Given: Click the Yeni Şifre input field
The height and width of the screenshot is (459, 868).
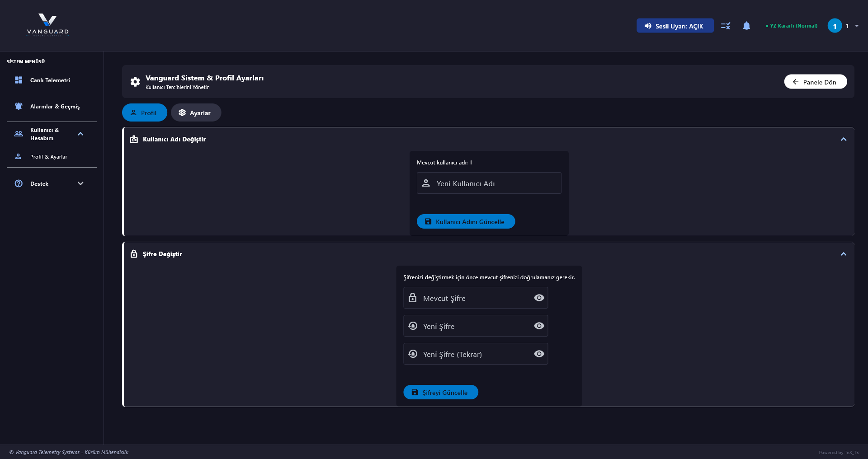Looking at the screenshot, I should pyautogui.click(x=476, y=326).
